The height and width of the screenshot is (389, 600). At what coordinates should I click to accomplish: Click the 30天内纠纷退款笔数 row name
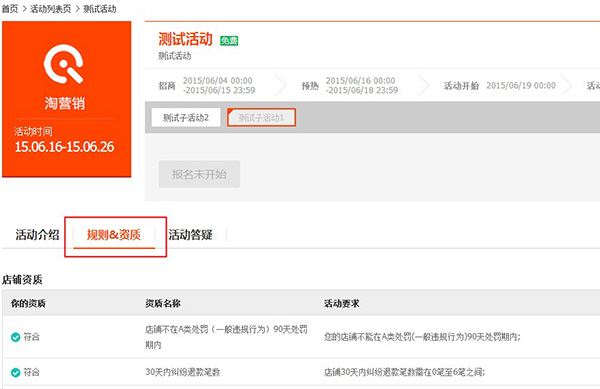[183, 372]
